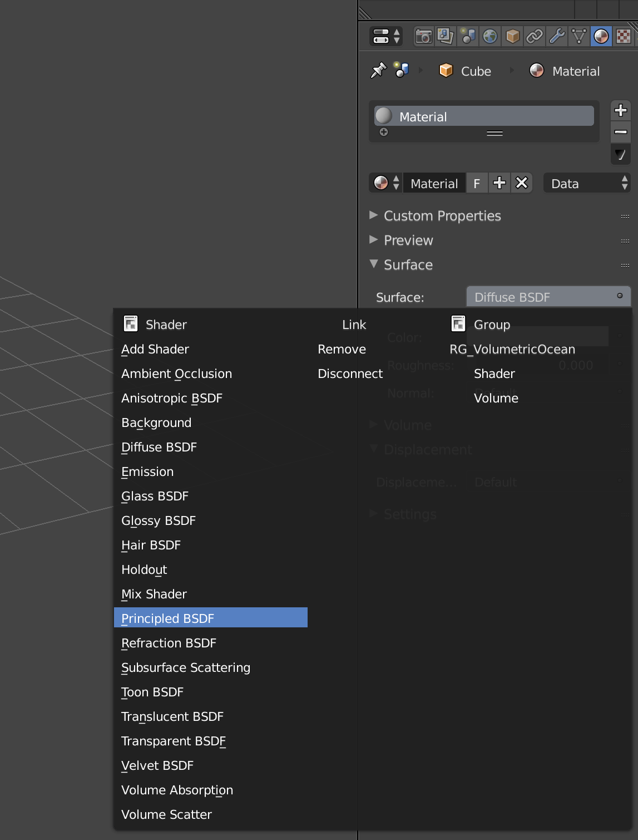Screen dimensions: 638x840
Task: Open the Render properties tab
Action: [424, 37]
